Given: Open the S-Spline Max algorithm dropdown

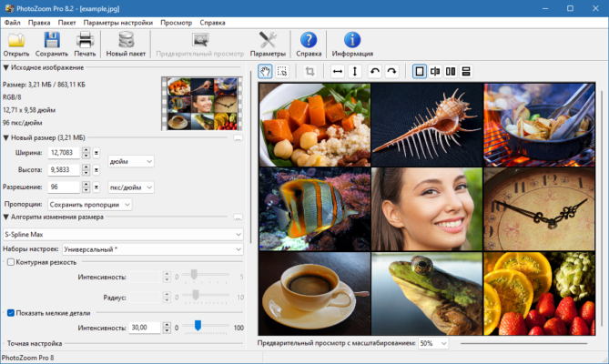Looking at the screenshot, I should tap(123, 235).
